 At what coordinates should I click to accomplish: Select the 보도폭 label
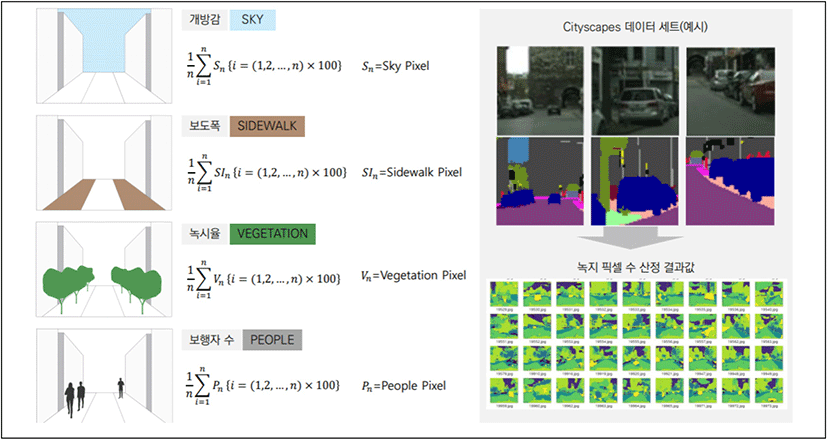205,127
